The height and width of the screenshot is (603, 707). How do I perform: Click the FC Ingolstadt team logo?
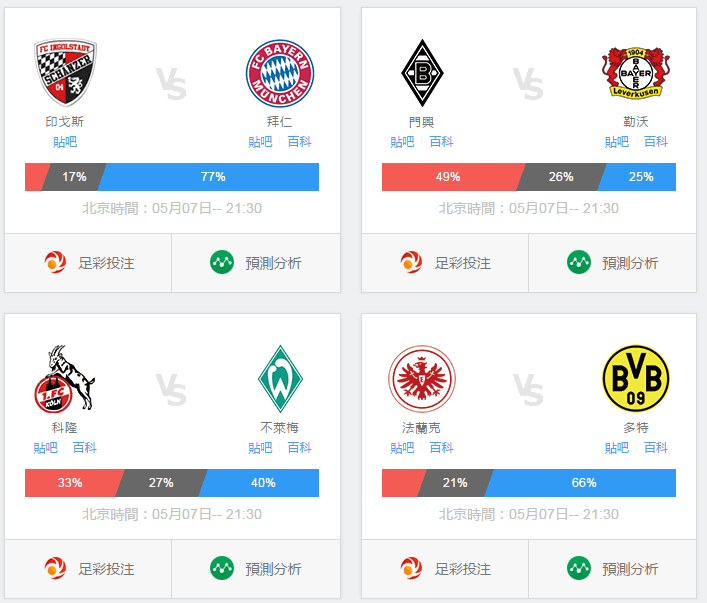coord(65,73)
